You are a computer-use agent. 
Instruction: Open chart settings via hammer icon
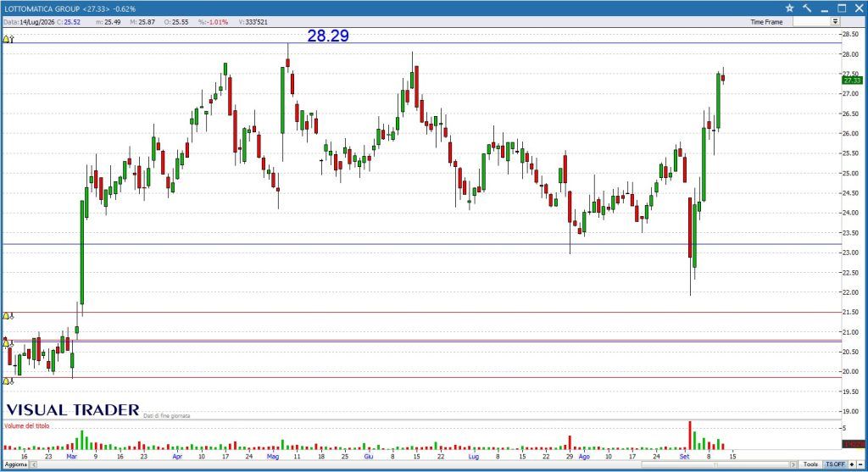pyautogui.click(x=807, y=8)
